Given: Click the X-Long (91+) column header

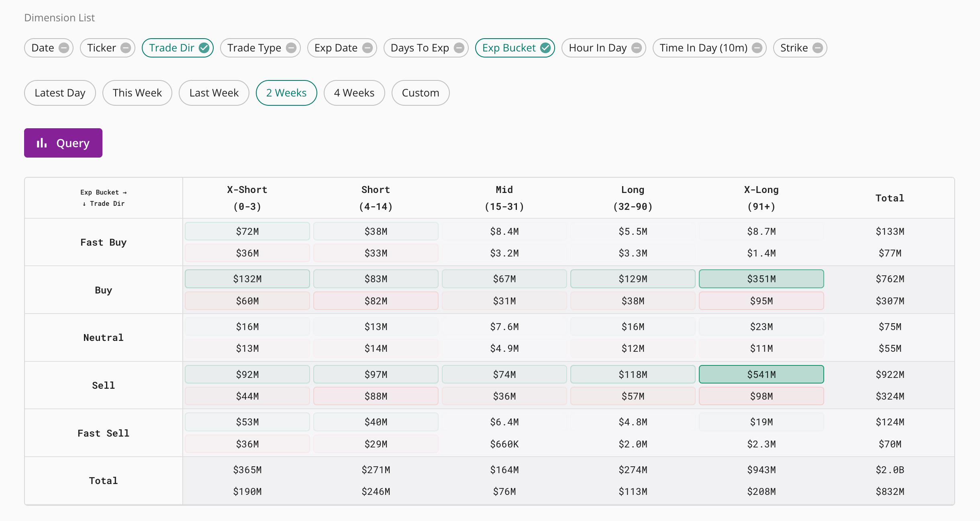Looking at the screenshot, I should 762,198.
